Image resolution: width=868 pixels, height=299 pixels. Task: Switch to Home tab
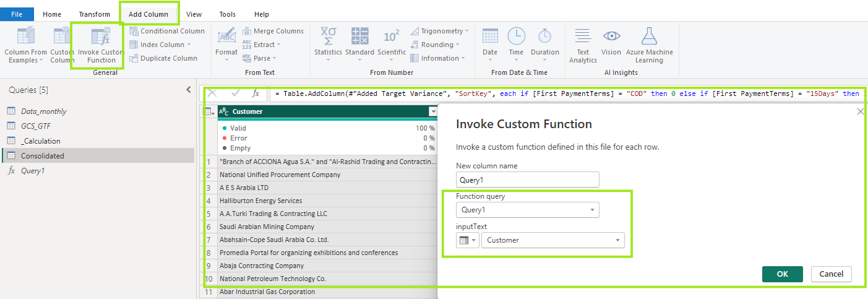[52, 14]
